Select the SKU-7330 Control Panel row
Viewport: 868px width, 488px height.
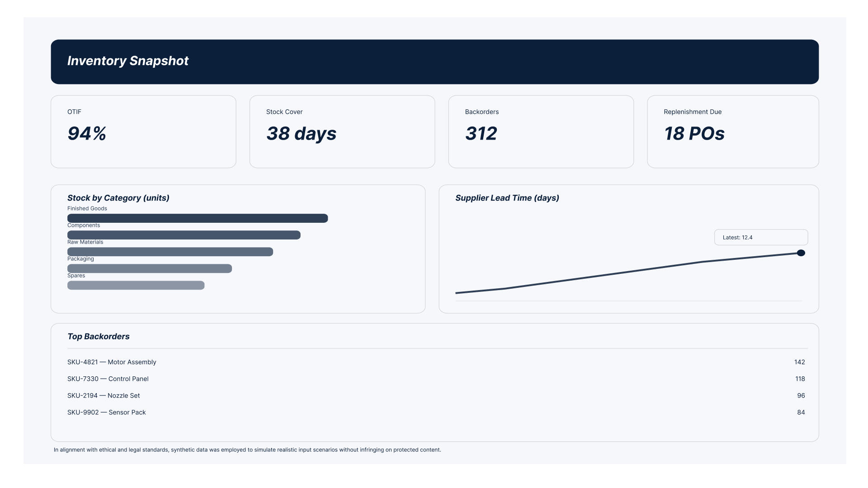click(108, 379)
